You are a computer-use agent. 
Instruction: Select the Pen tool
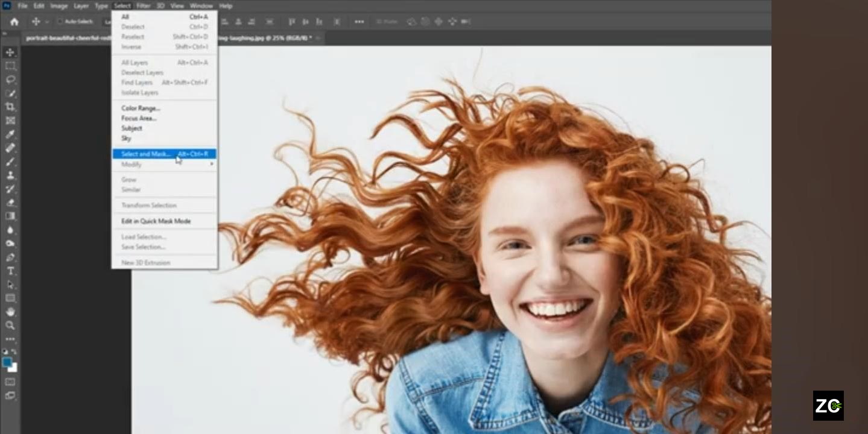[x=10, y=257]
